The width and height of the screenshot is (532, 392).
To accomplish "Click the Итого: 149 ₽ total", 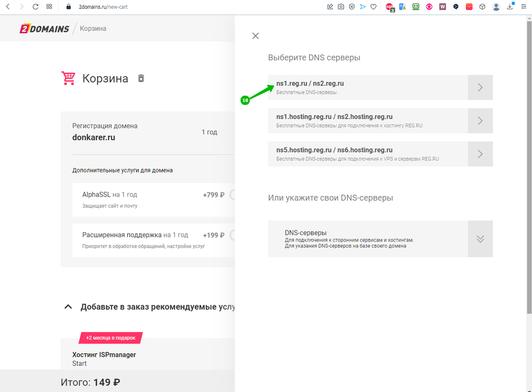I will [90, 382].
